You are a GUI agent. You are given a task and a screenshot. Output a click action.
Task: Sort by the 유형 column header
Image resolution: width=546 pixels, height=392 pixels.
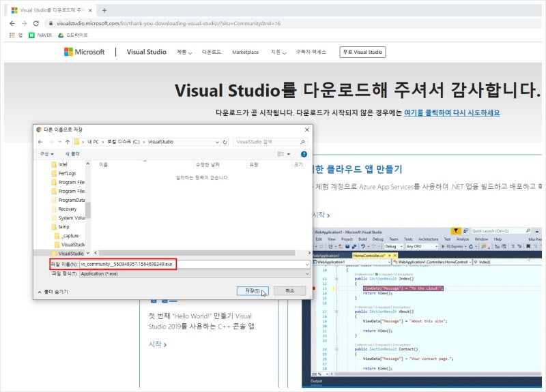point(254,165)
